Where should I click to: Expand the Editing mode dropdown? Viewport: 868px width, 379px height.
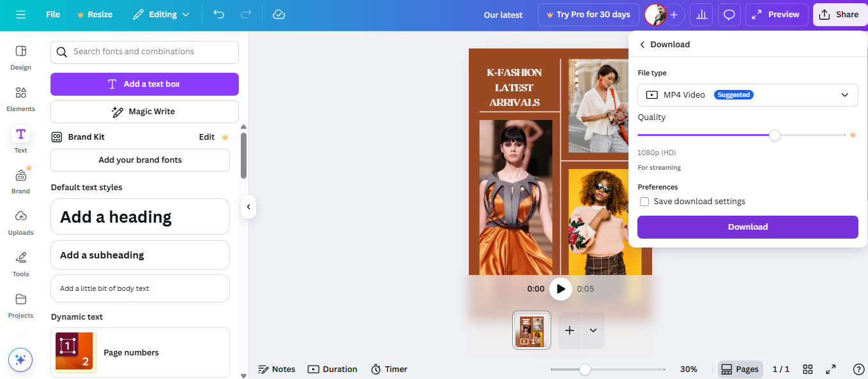161,14
